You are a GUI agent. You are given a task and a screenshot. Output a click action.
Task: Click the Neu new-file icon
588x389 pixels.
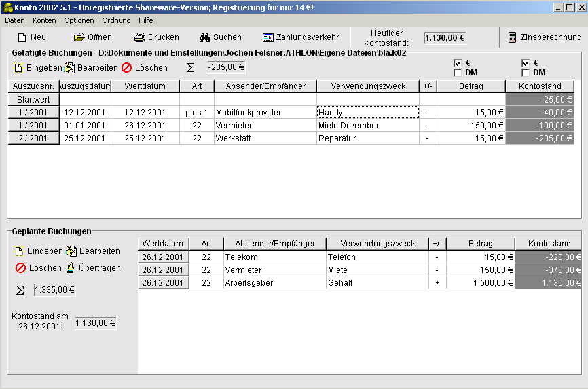(x=22, y=37)
